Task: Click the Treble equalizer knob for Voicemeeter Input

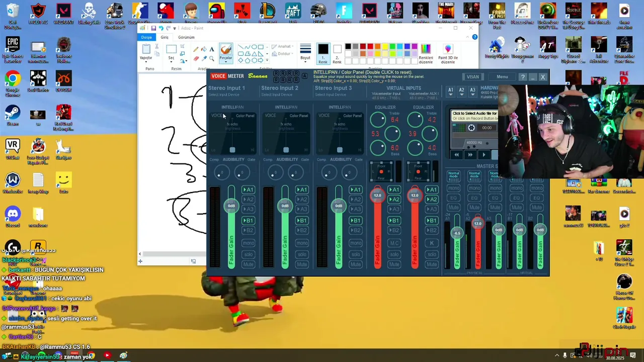Action: pyautogui.click(x=378, y=120)
